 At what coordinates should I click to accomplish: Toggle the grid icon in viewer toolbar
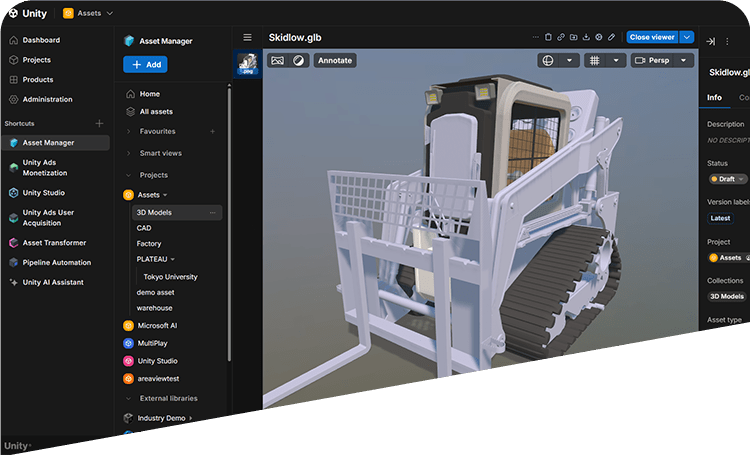click(595, 60)
